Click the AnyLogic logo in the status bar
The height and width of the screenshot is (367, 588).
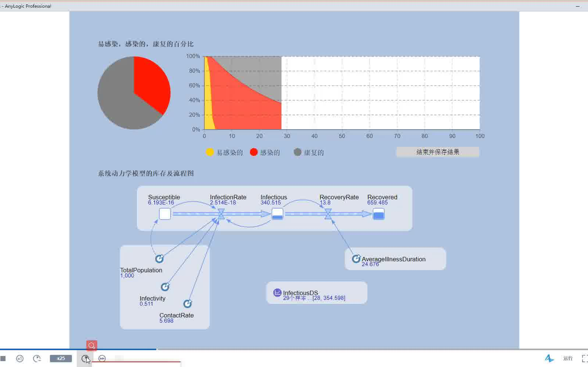tap(549, 358)
